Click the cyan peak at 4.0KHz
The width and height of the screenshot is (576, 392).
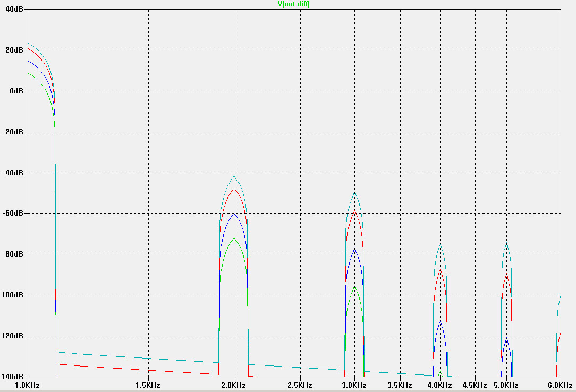[x=440, y=244]
